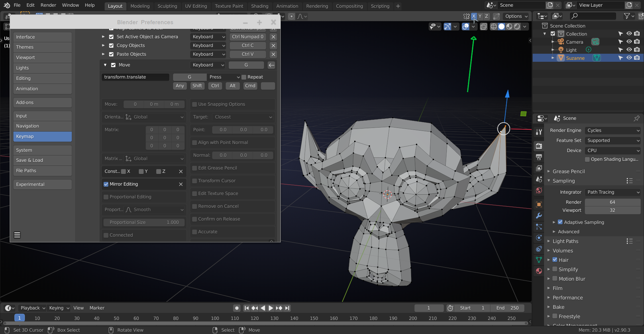The width and height of the screenshot is (644, 334).
Task: Disable the Mirror Editing checkbox
Action: tap(106, 184)
